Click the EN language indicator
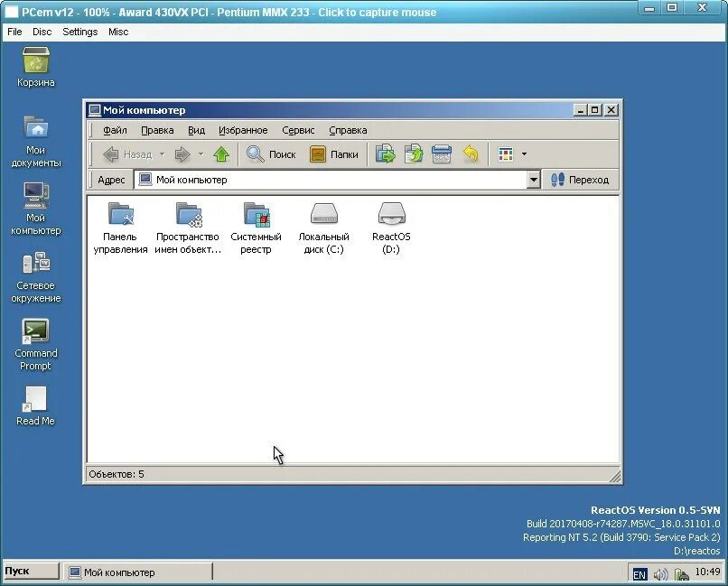The image size is (728, 586). point(639,575)
